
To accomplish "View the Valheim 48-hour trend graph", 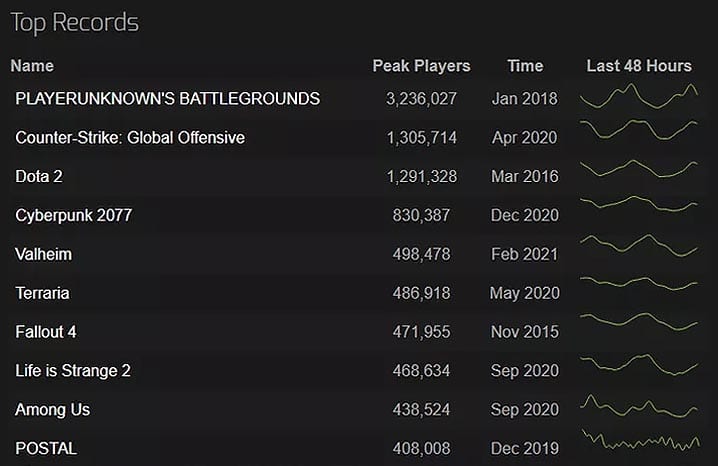I will pos(639,245).
